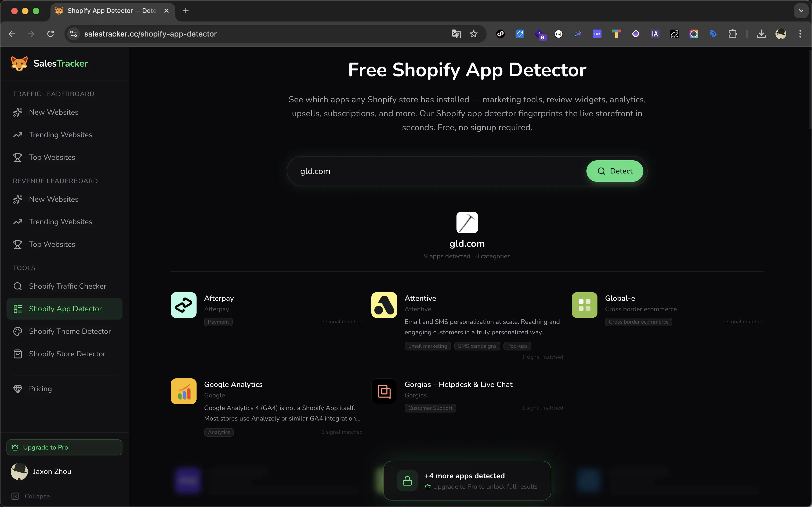Open a new browser tab
Image resolution: width=812 pixels, height=507 pixels.
pyautogui.click(x=186, y=11)
